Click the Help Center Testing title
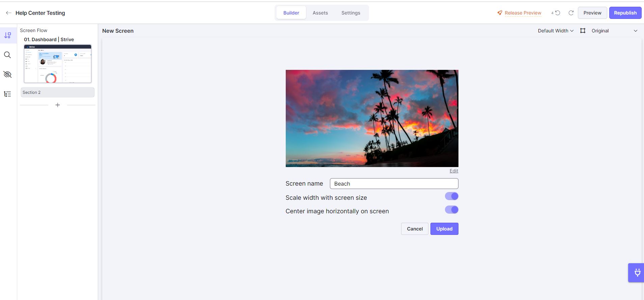644x300 pixels. [40, 13]
